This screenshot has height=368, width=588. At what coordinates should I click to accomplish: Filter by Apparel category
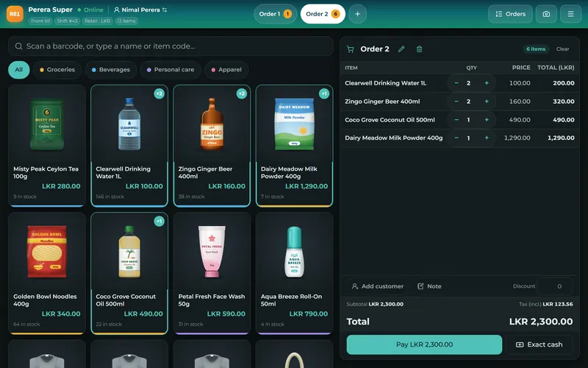[226, 70]
